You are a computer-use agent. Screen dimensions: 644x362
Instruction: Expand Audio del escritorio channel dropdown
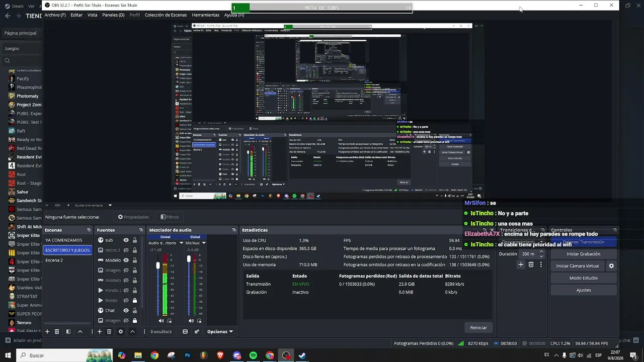(x=181, y=243)
